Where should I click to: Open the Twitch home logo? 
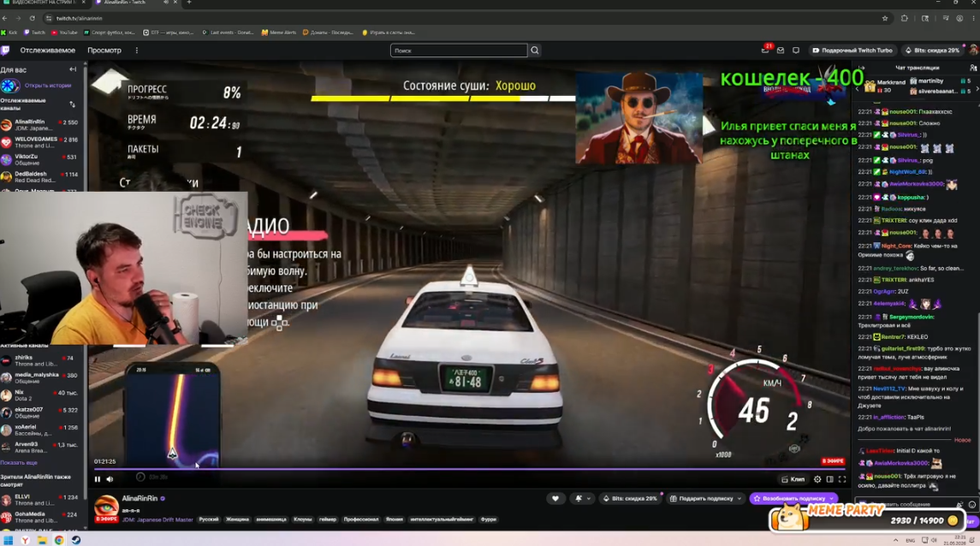coord(6,50)
